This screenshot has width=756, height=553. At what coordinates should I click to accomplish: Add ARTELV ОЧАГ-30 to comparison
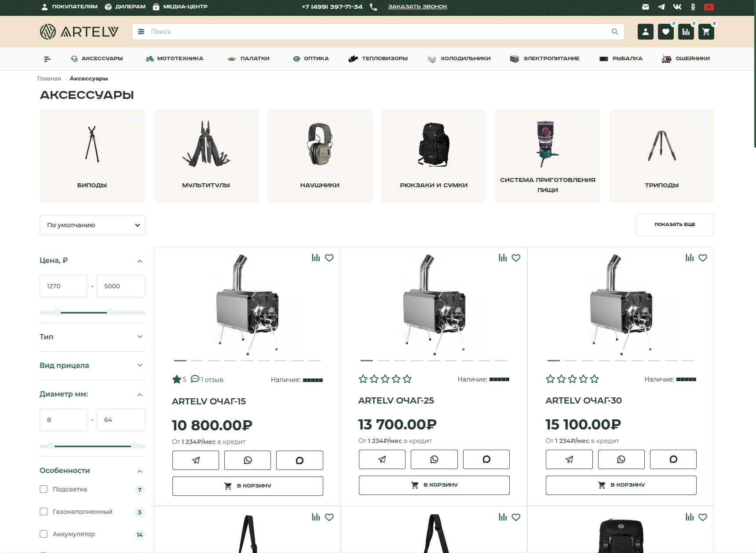(690, 258)
